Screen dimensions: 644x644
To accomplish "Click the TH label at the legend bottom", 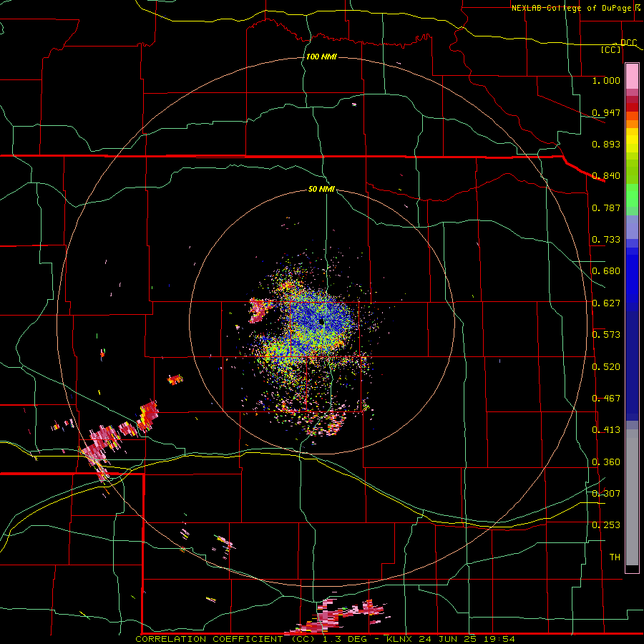I will (615, 557).
